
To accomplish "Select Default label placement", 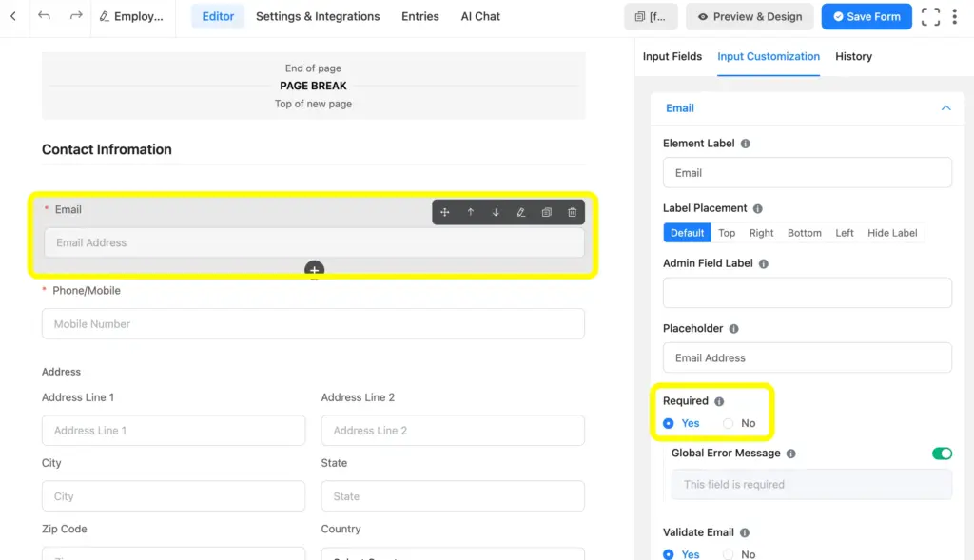I will tap(687, 233).
